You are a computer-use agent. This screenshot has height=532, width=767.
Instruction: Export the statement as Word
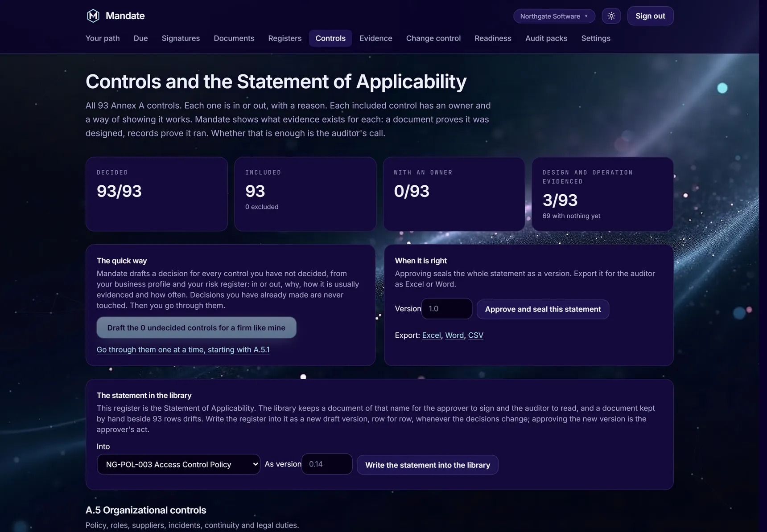coord(454,336)
